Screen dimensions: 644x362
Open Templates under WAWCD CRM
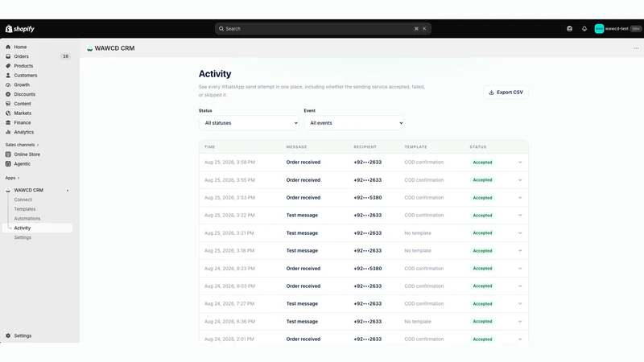25,209
